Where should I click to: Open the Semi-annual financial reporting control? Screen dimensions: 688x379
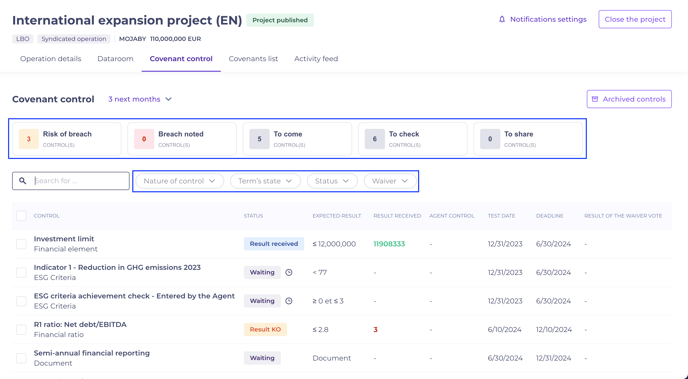pos(92,353)
